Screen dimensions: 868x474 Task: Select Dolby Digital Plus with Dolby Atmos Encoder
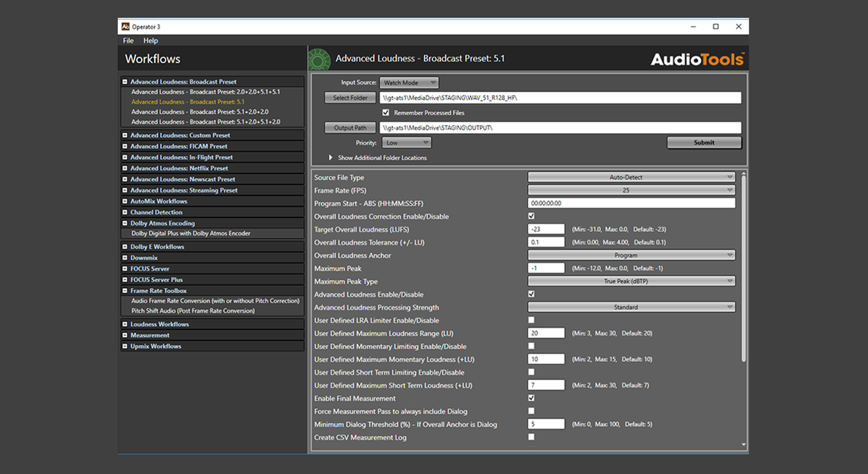(x=191, y=234)
